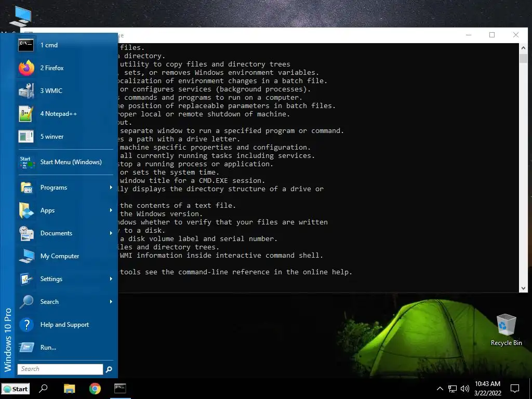Click the magnifier beside the start menu search box
The image size is (532, 399).
coord(109,369)
